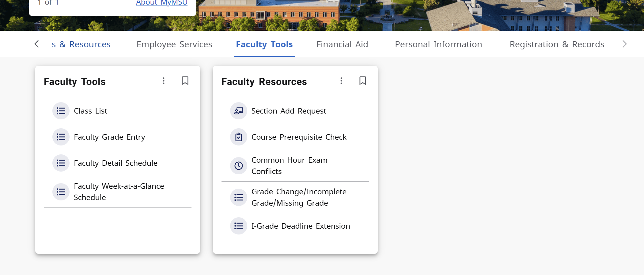Open the About MyMSU link
The width and height of the screenshot is (644, 275).
coord(161,3)
